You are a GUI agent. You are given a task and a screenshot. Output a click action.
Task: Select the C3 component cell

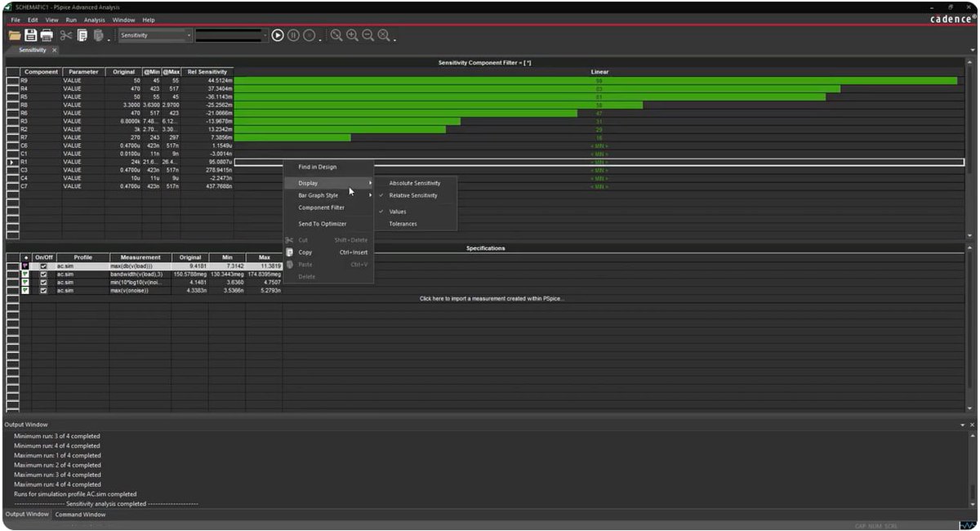tap(41, 170)
